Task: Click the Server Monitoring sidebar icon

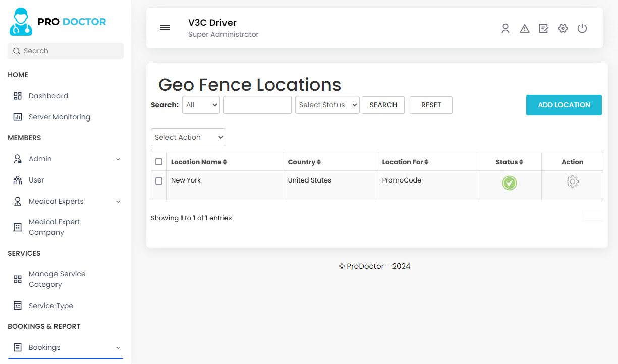Action: coord(17,117)
